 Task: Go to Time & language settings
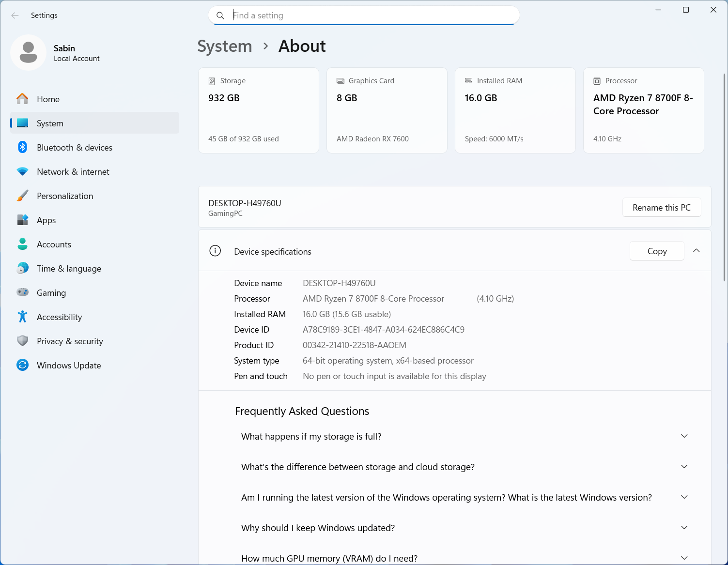pos(69,269)
